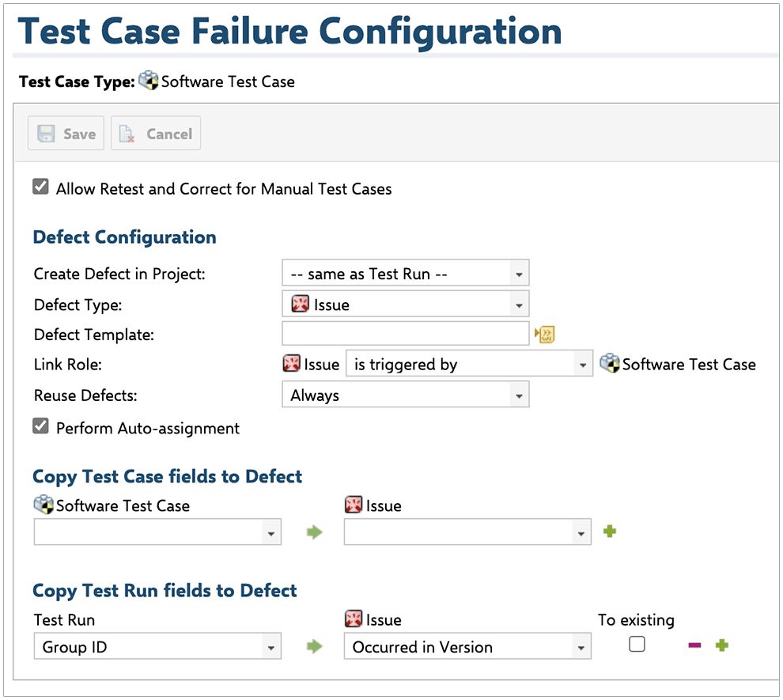Click the Save floppy disk icon
This screenshot has height=700, width=783.
47,134
